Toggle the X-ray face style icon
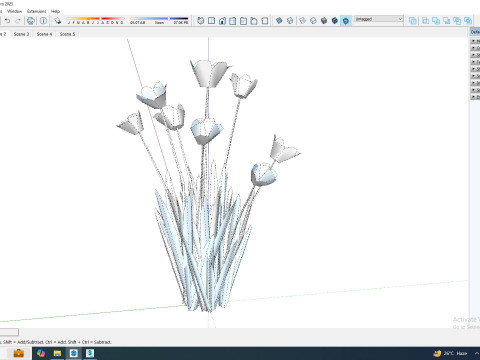Viewport: 480px width, 360px height. 279,21
